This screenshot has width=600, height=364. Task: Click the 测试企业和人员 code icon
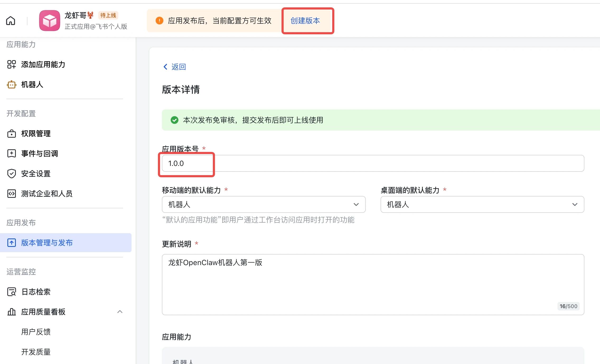point(11,194)
